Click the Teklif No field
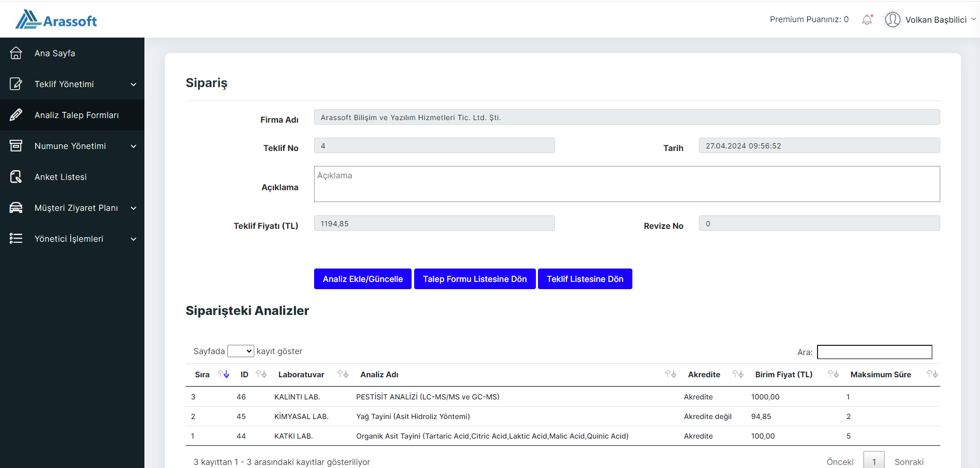 pyautogui.click(x=434, y=145)
